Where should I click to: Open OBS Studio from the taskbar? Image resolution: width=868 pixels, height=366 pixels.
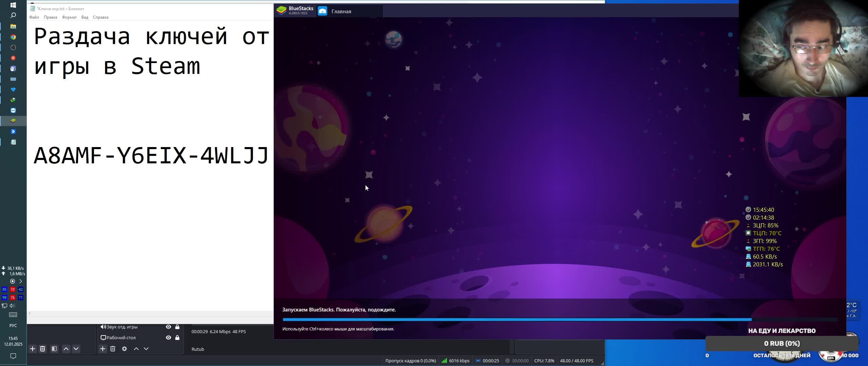click(x=13, y=47)
